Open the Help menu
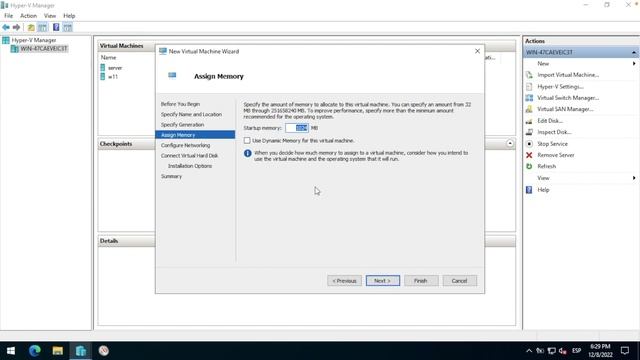 [x=69, y=16]
